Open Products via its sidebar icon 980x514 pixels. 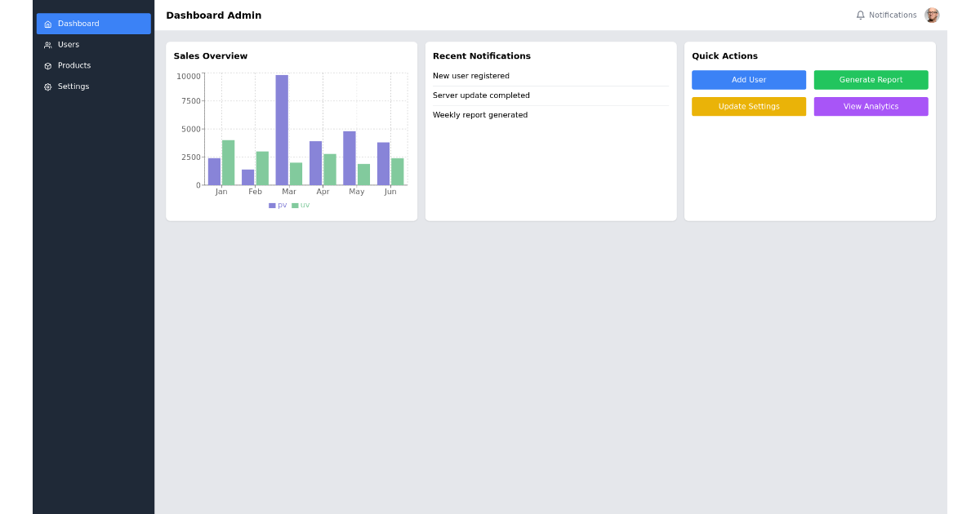pos(47,65)
